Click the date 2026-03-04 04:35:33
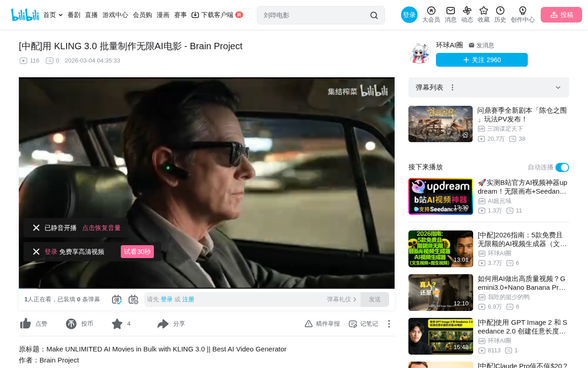588x368 pixels. (92, 61)
